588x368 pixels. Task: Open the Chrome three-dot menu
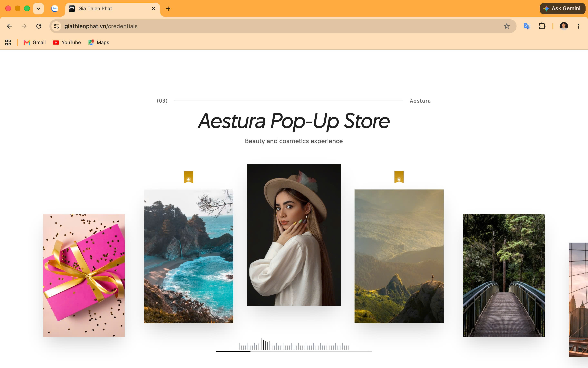pyautogui.click(x=579, y=26)
